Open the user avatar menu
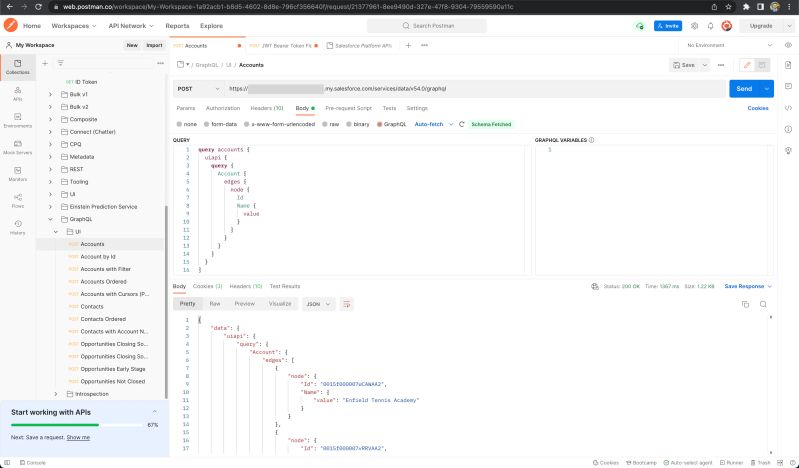Screen dimensions: 799x468 coord(727,26)
